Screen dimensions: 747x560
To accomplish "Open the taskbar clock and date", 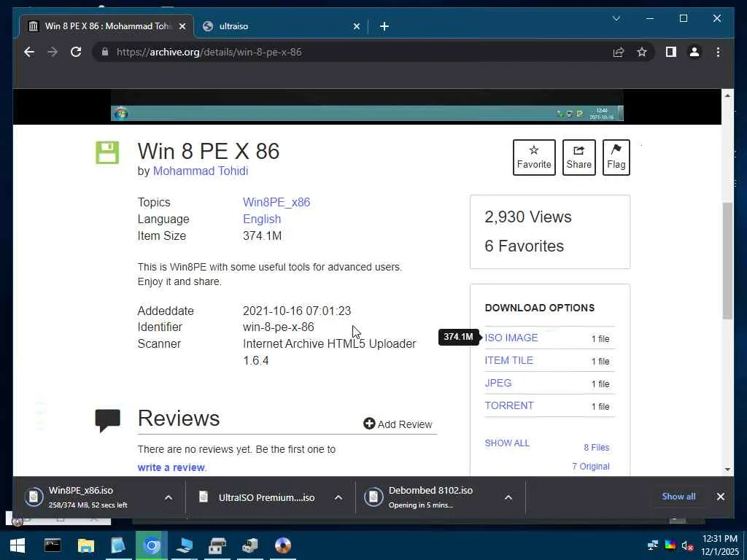I will click(720, 545).
